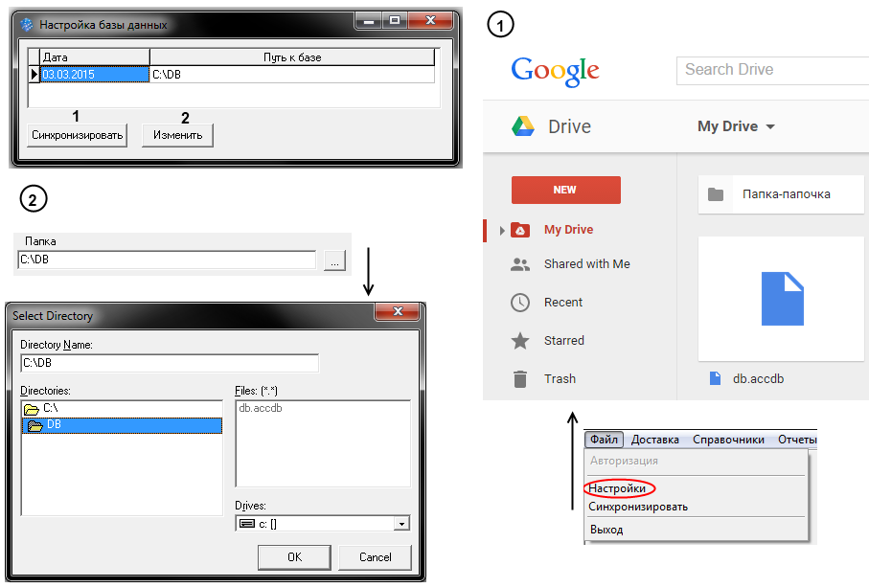Viewport: 869px width, 588px height.
Task: Open the Файл menu
Action: tap(604, 440)
